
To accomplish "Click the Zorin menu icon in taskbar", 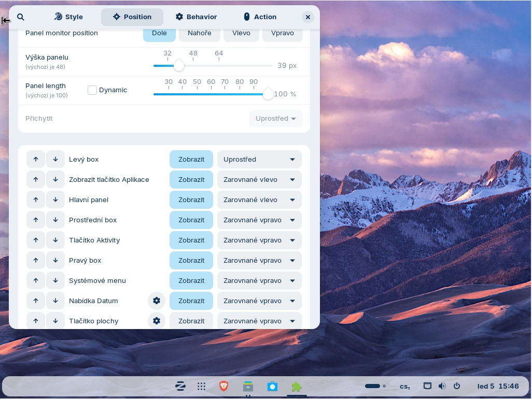I will point(180,386).
